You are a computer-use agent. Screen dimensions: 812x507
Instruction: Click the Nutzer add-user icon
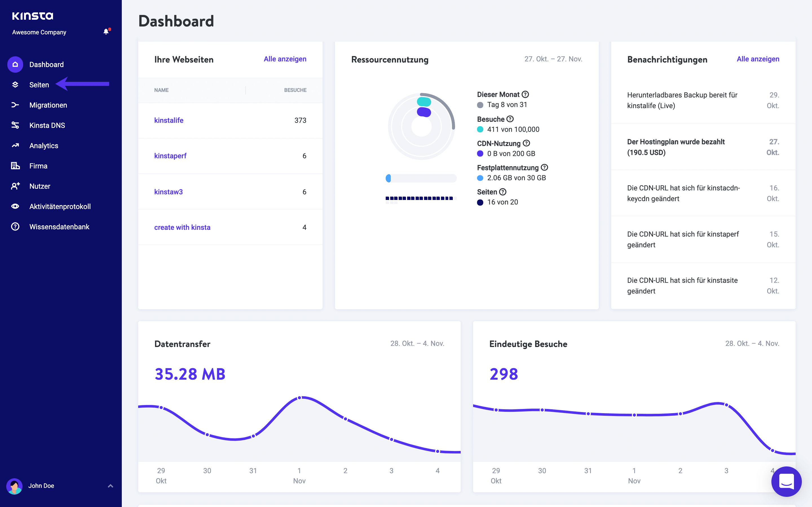(15, 186)
